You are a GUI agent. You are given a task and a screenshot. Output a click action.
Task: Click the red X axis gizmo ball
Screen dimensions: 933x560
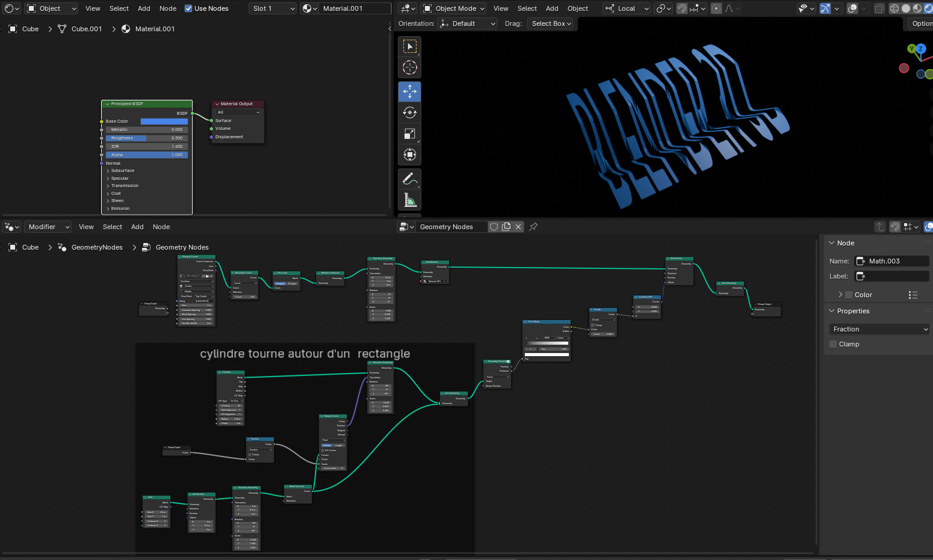pos(904,68)
